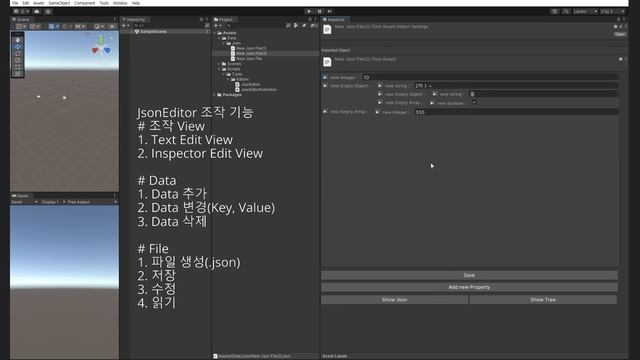Expand the Packages folder arrow
This screenshot has width=640, height=360.
(215, 95)
